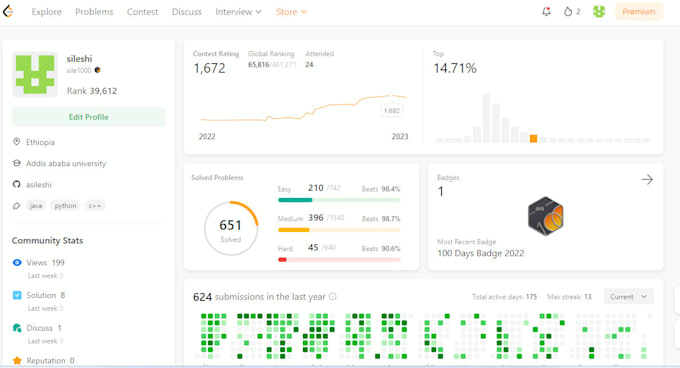Viewport: 680px width, 368px height.
Task: Click the badge icon next to sile1000
Action: [98, 70]
